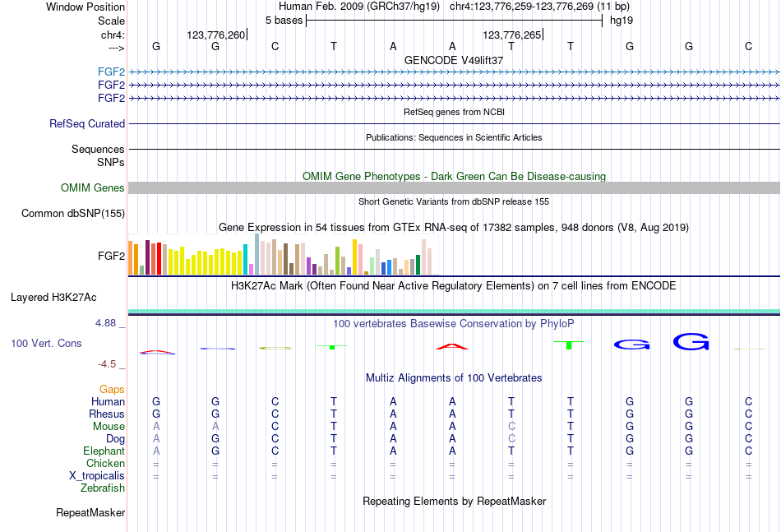Select the Elephant species row label
The image size is (781, 532).
tap(104, 451)
